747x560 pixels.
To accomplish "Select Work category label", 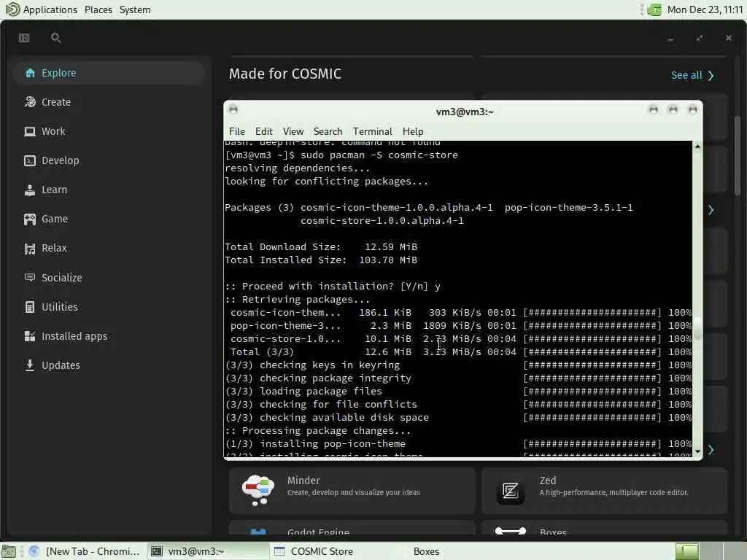I will 53,131.
